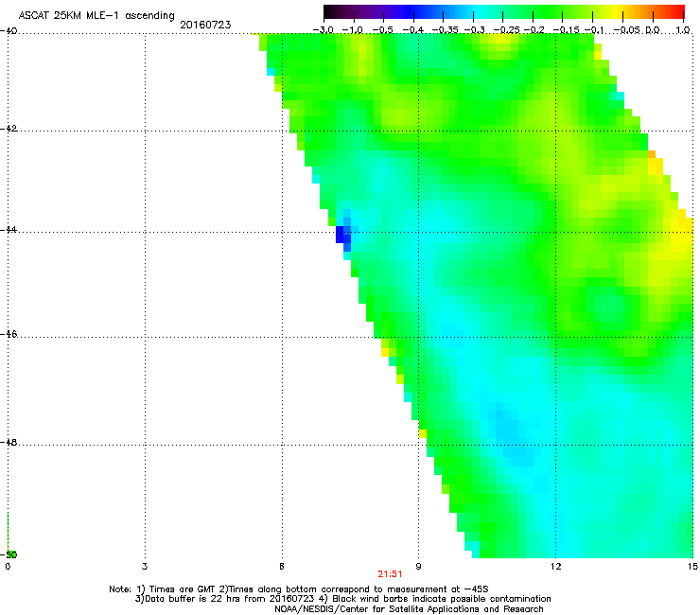Click the latitude axis label '-42'
Screen dimensions: 700x615
click(9, 129)
